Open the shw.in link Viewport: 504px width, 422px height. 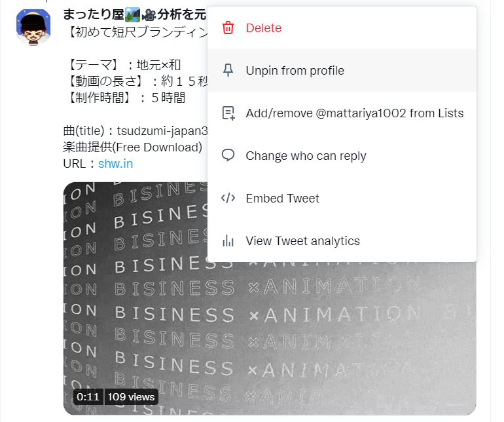[115, 164]
